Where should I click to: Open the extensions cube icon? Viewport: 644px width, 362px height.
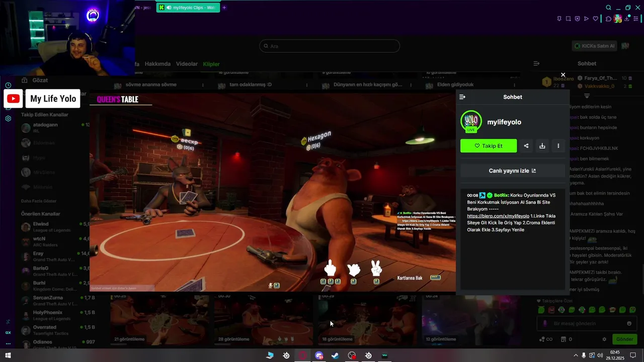coord(608,19)
